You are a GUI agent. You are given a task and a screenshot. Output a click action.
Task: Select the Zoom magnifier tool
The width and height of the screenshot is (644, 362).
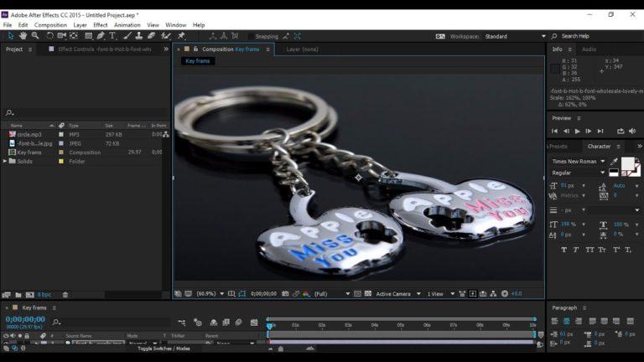[35, 36]
